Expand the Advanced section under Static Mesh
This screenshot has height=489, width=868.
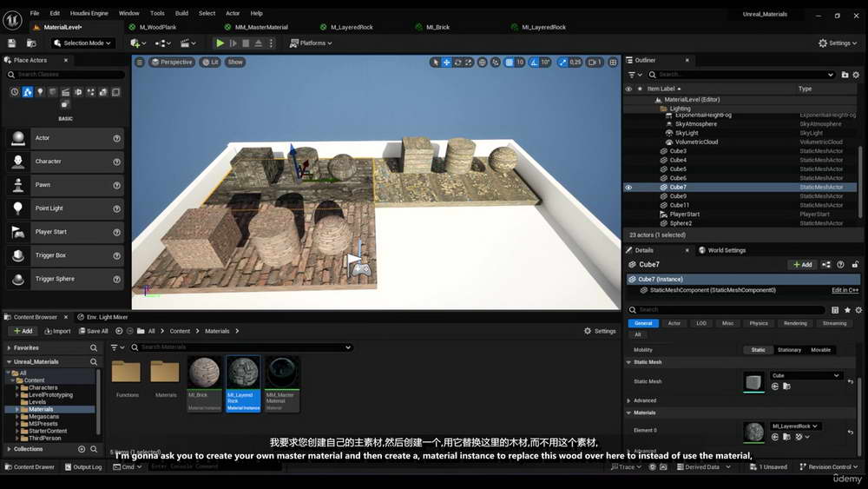tap(628, 400)
